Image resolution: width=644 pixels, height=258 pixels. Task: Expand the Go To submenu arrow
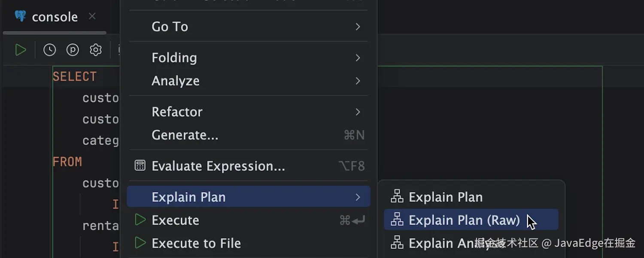pos(358,27)
